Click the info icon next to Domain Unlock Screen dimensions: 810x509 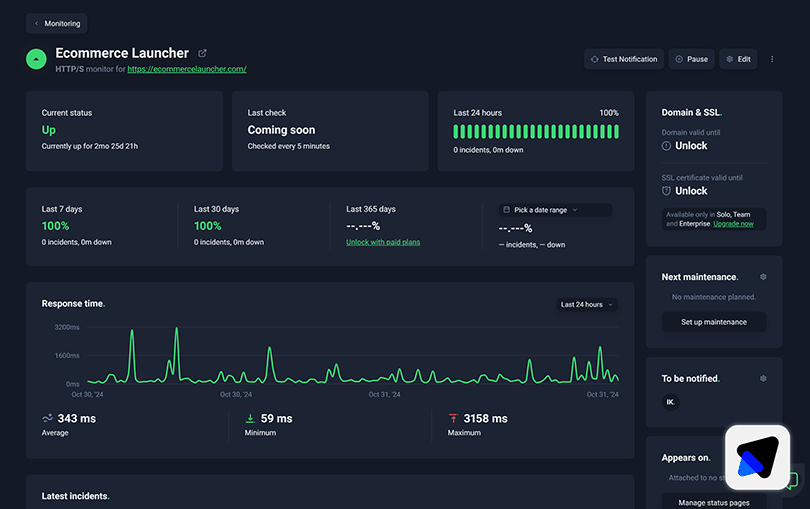click(666, 146)
